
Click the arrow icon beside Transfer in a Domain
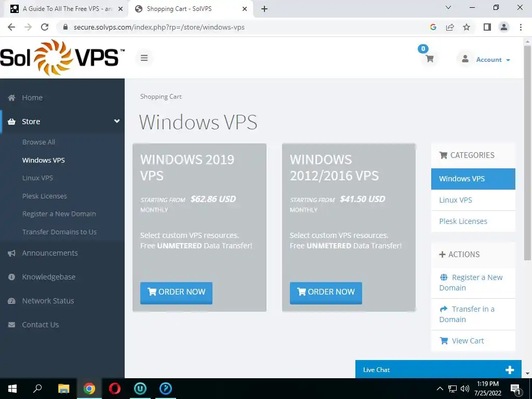pos(444,309)
